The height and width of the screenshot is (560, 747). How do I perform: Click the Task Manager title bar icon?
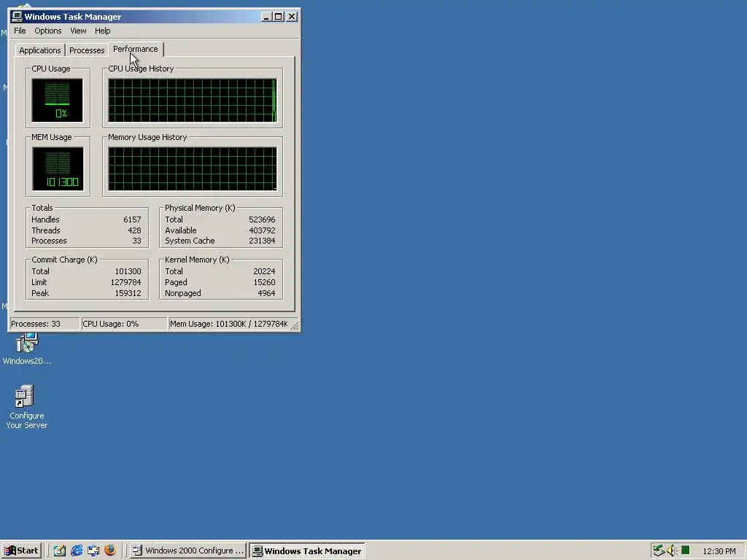click(18, 17)
